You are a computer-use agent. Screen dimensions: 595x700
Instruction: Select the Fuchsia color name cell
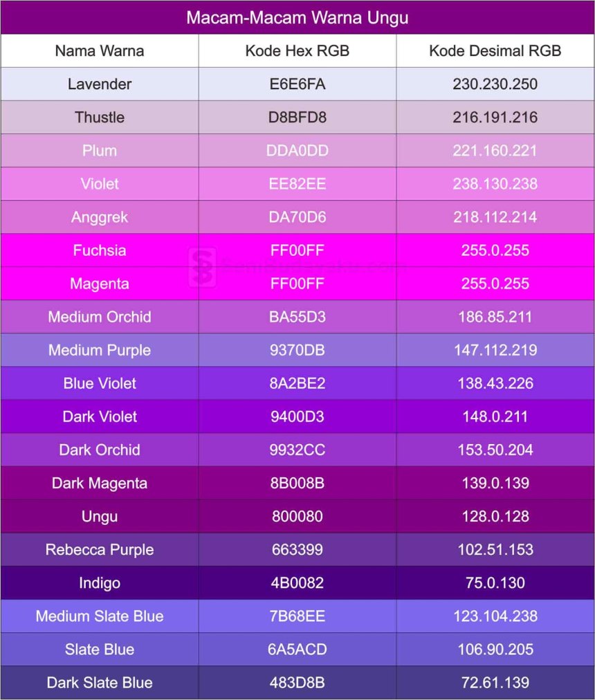(100, 250)
